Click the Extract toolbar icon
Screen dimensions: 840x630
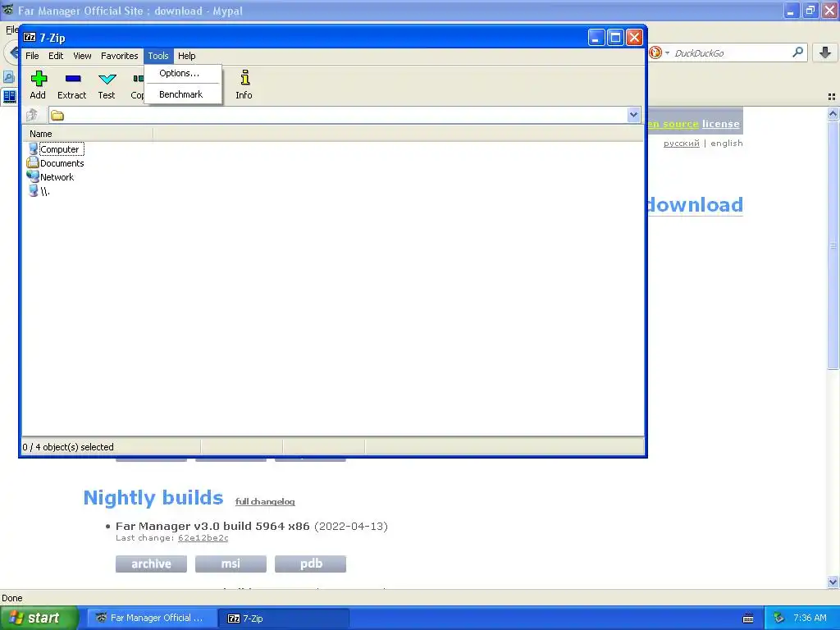[73, 79]
